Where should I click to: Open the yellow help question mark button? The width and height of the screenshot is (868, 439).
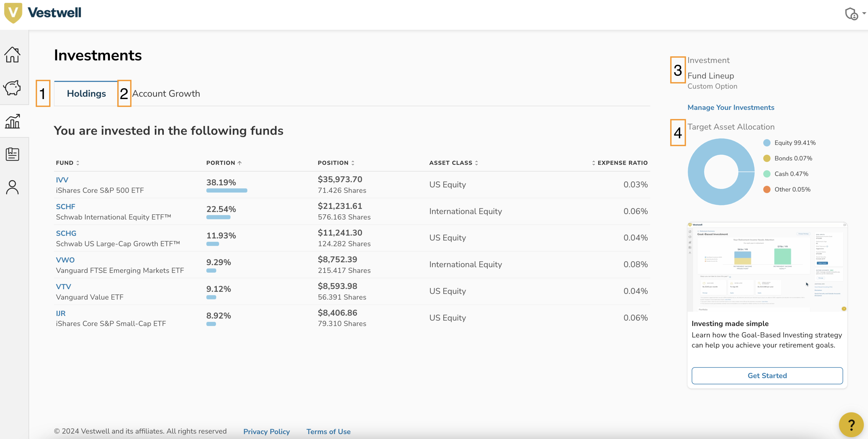(851, 425)
